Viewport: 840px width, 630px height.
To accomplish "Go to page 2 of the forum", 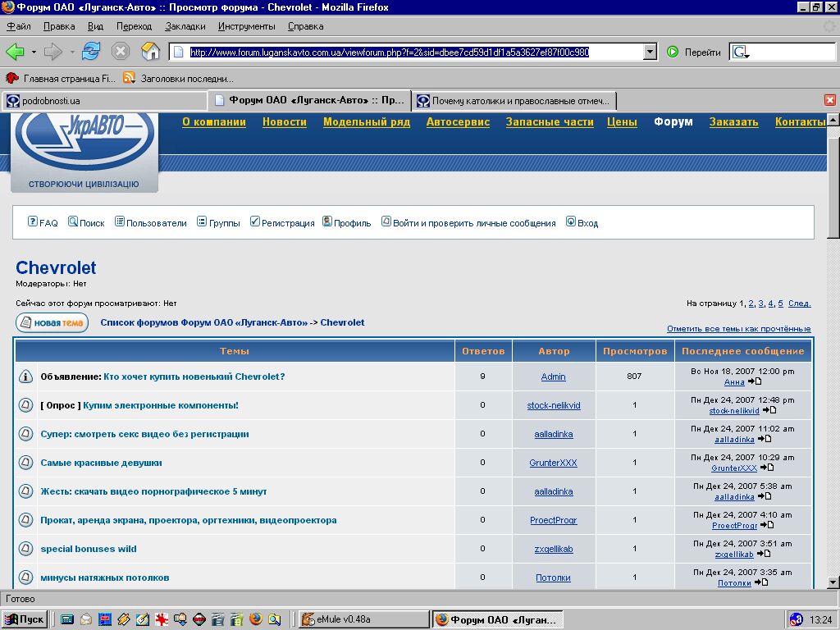I will (x=751, y=304).
